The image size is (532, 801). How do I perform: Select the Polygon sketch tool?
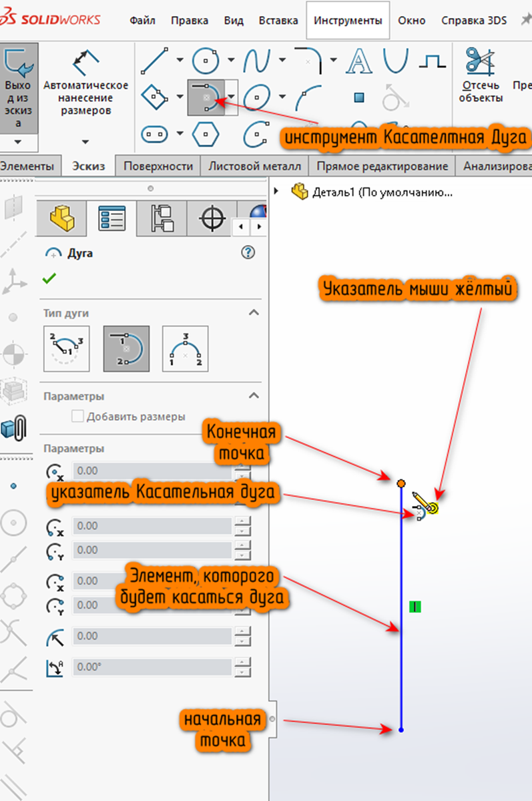pyautogui.click(x=206, y=134)
